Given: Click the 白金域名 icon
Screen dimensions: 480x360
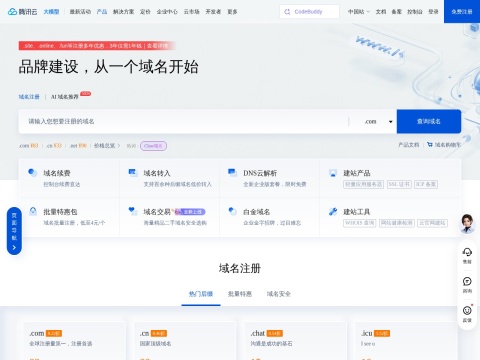Looking at the screenshot, I should pyautogui.click(x=232, y=211).
